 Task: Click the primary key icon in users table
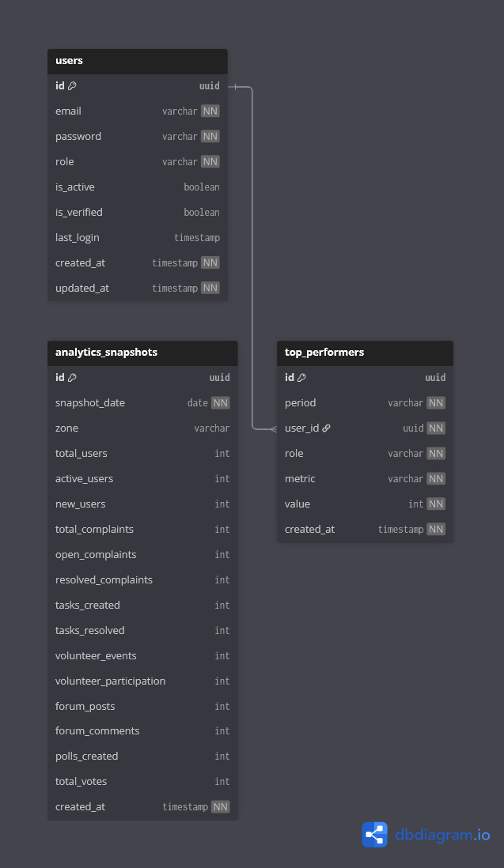(72, 85)
